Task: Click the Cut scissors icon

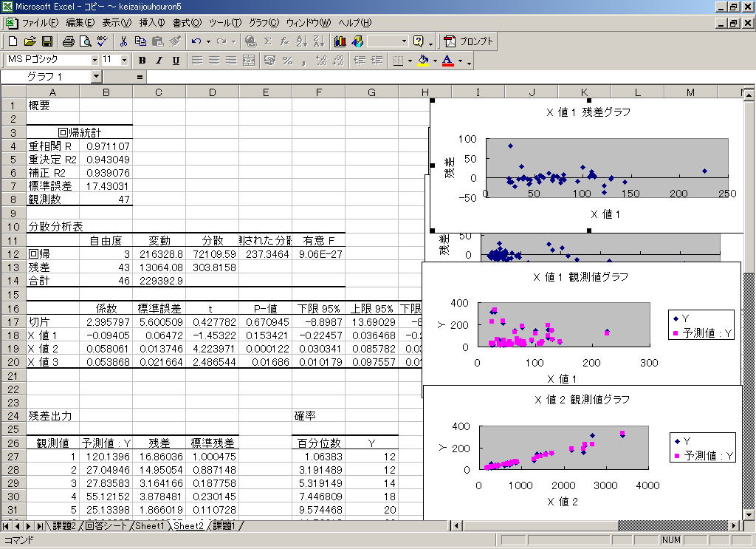Action: point(123,41)
